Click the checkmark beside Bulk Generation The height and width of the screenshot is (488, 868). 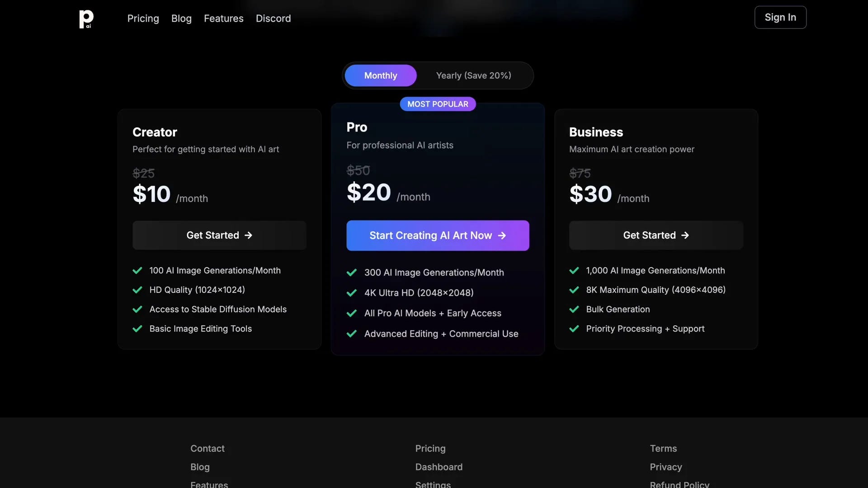coord(574,309)
